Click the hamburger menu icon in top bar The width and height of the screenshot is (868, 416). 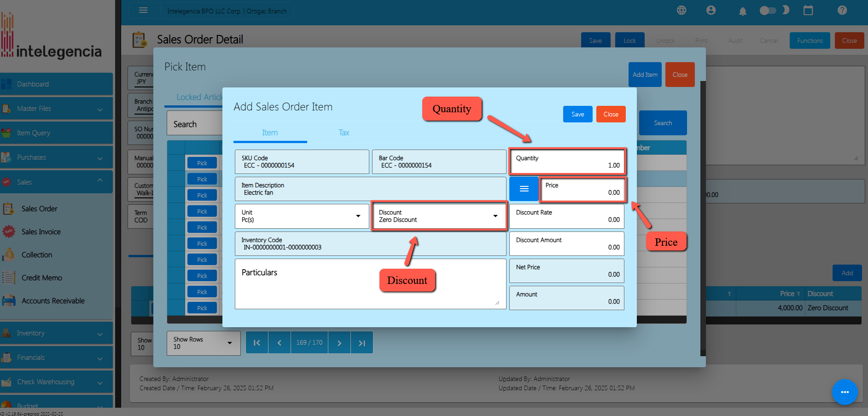click(x=143, y=10)
